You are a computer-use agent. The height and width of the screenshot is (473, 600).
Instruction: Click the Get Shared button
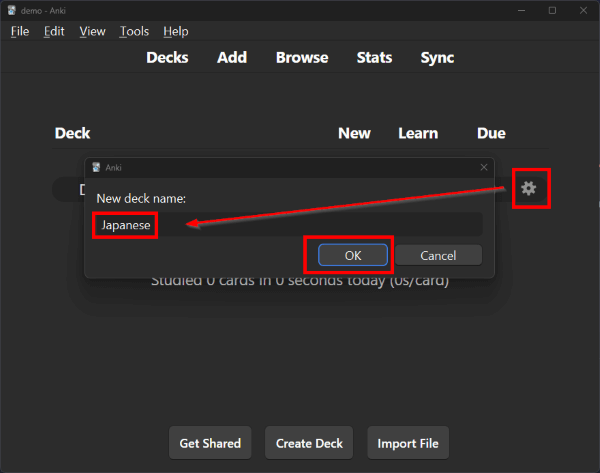click(210, 443)
